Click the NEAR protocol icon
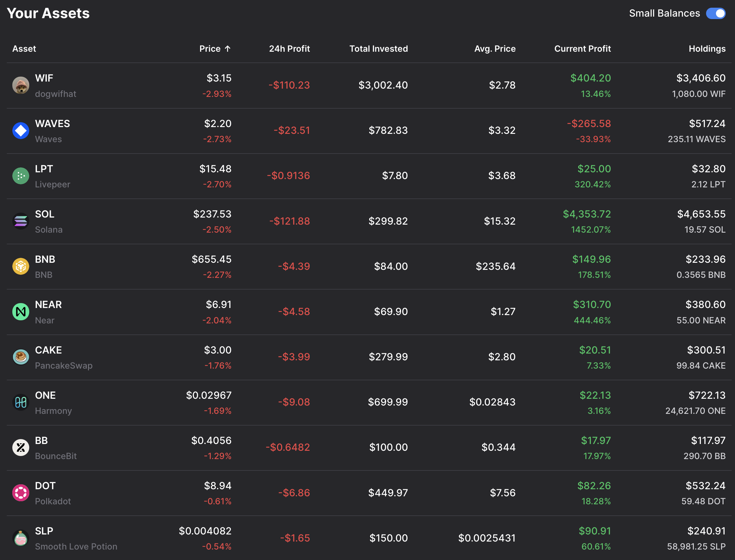735x560 pixels. (21, 312)
